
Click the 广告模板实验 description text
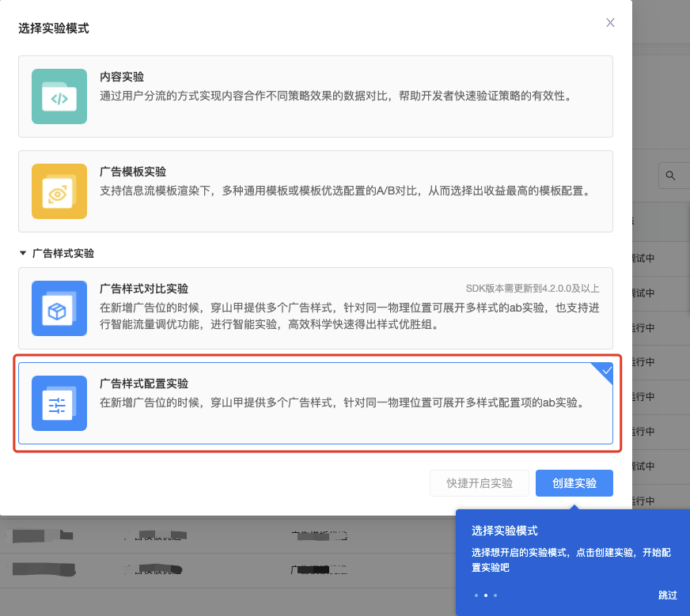[x=346, y=191]
